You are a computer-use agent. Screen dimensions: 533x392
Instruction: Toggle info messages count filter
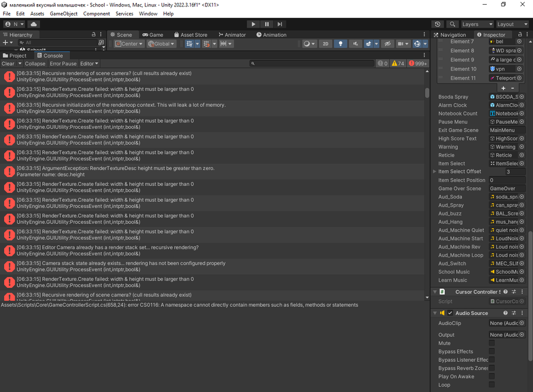pos(383,63)
